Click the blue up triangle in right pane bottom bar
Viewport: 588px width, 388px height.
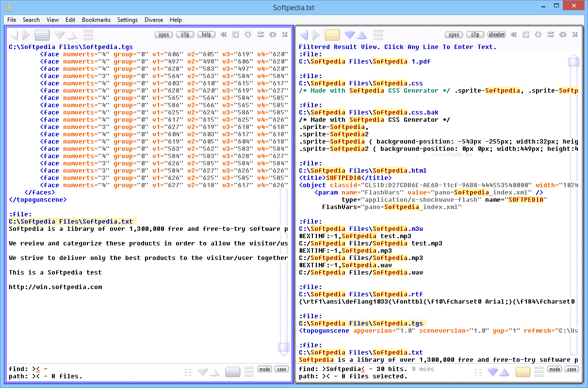(505, 372)
